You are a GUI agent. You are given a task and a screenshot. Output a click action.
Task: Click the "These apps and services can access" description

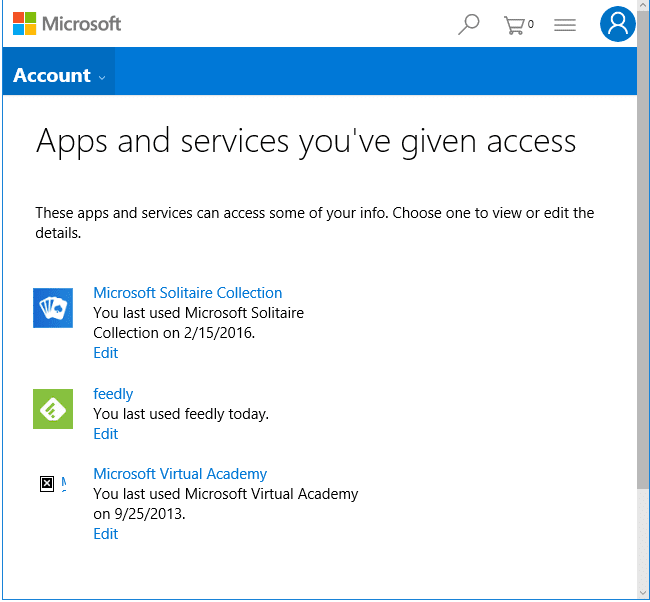click(x=315, y=223)
